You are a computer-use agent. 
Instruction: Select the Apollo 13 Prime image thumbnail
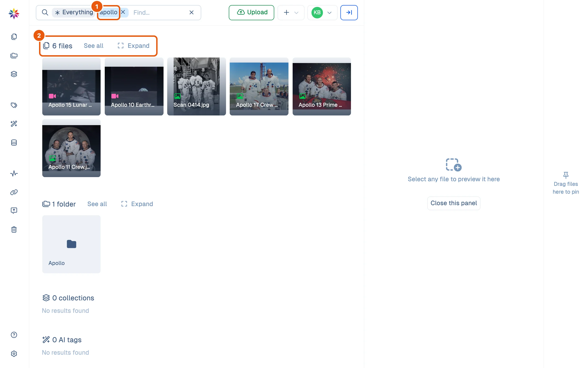(322, 86)
